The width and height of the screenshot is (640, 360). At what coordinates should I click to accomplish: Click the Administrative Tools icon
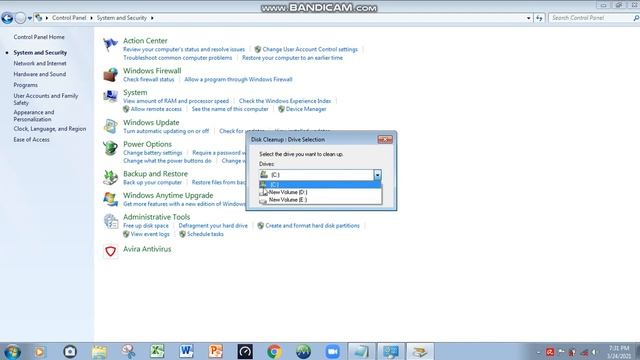pos(110,221)
